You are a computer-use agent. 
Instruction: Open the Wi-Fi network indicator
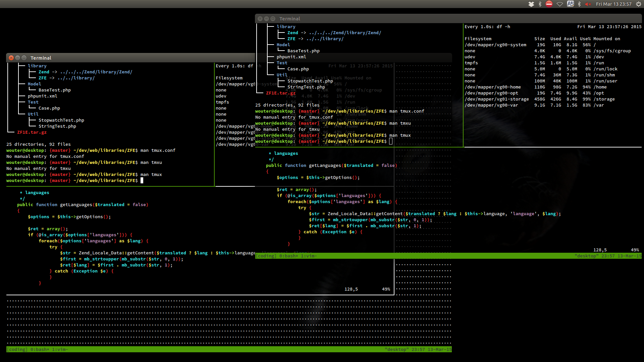pos(560,4)
